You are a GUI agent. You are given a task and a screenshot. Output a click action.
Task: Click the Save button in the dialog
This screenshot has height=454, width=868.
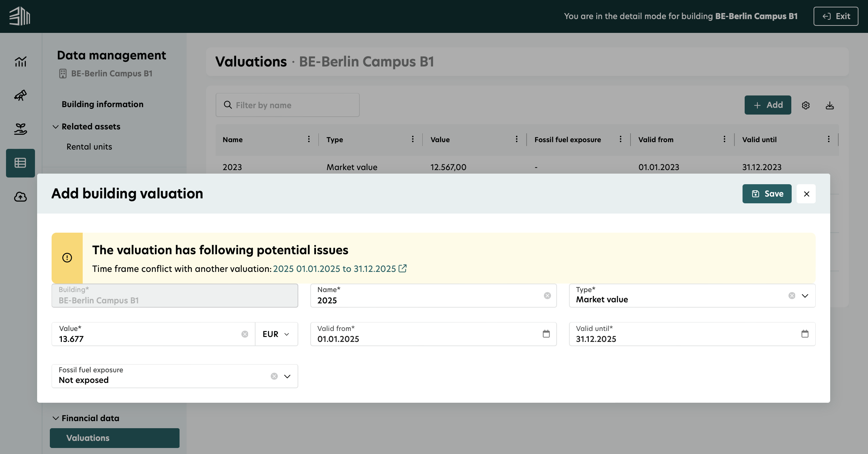[767, 193]
